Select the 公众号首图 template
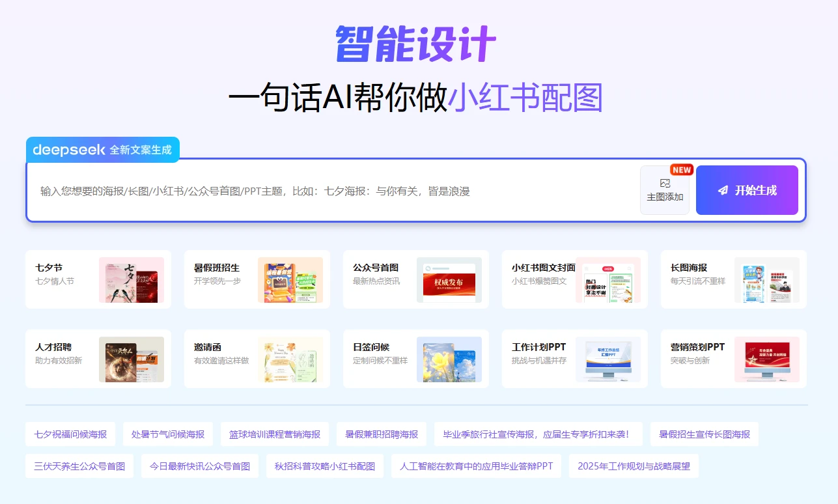 (x=415, y=279)
